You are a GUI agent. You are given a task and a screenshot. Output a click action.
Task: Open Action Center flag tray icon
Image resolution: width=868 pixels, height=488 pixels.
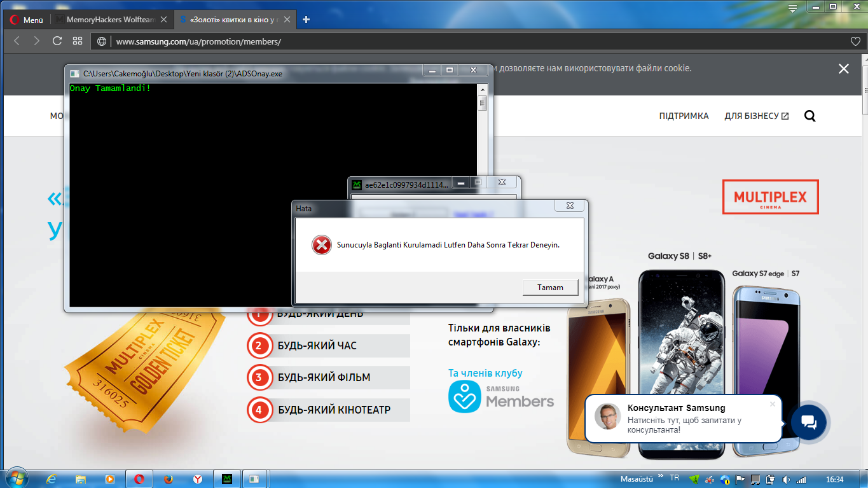[x=740, y=479]
